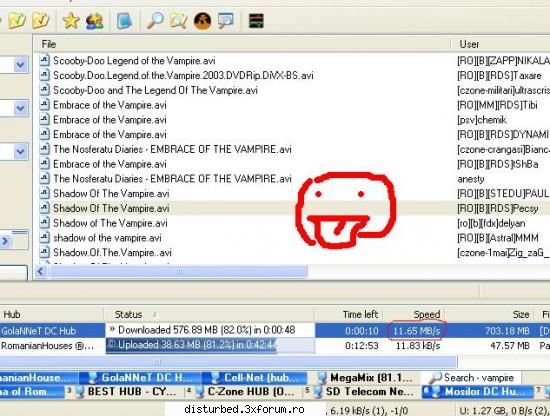Open Favorite Hubs star icon
Viewport: 550px width, 416px height.
(71, 20)
